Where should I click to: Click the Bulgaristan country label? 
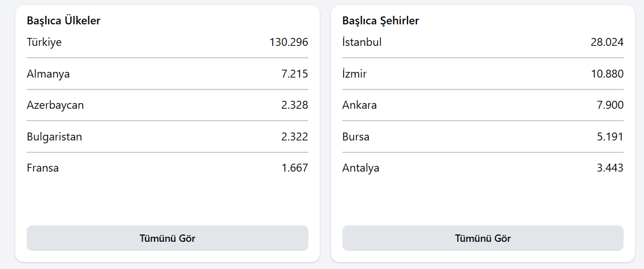click(54, 136)
